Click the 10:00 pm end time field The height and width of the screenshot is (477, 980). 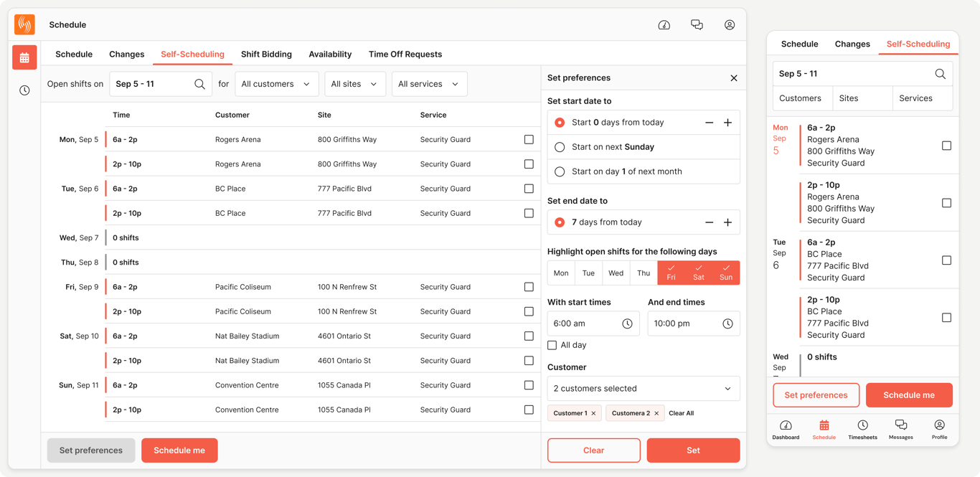(x=694, y=323)
